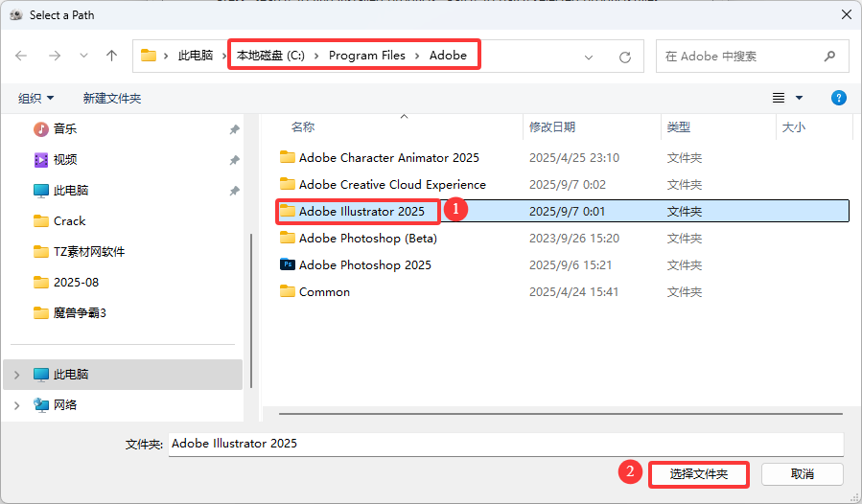Screen dimensions: 862x504
Task: Click Adobe Character Animator 2025 folder icon
Action: click(x=288, y=157)
